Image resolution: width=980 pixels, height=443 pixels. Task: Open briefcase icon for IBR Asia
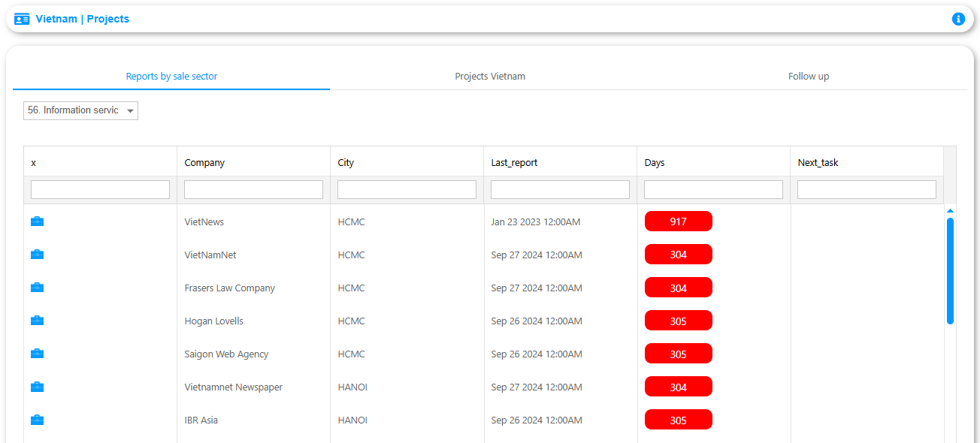click(37, 420)
